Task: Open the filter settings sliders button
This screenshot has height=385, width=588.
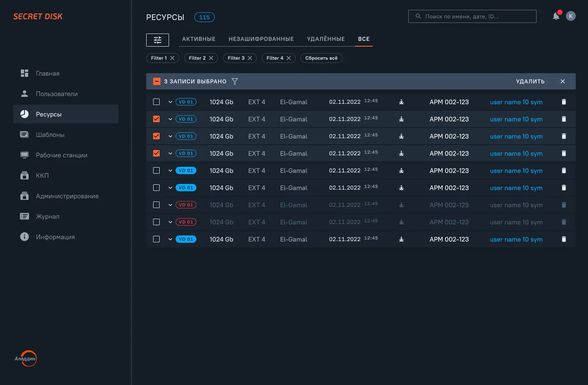Action: [158, 40]
